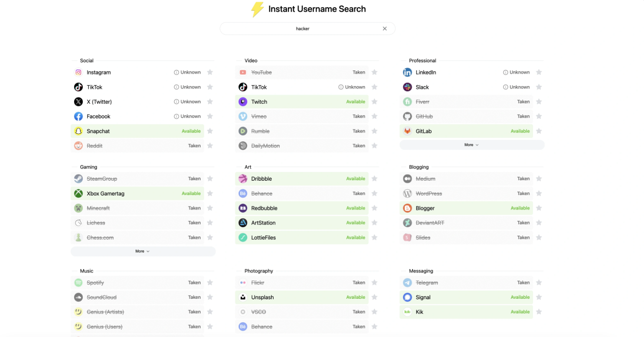Click the Messaging category heading
644x337 pixels.
421,271
